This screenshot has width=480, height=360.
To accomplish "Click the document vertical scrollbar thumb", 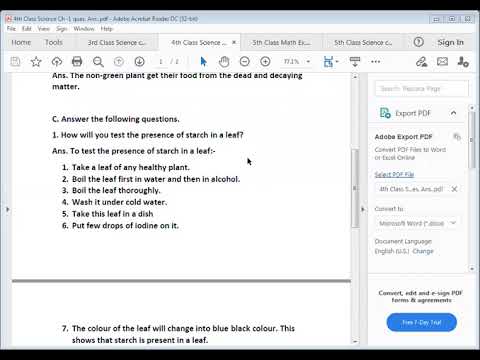I will click(356, 188).
